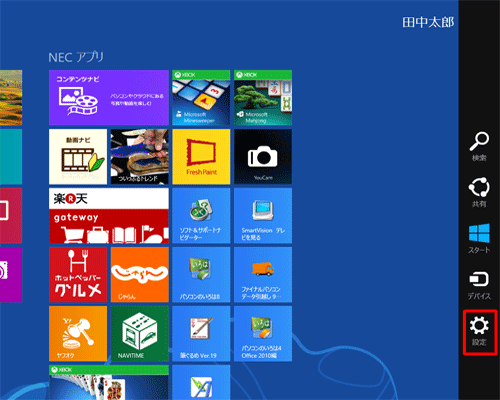
Task: Open the 動画ナビ tile
Action: pos(78,157)
